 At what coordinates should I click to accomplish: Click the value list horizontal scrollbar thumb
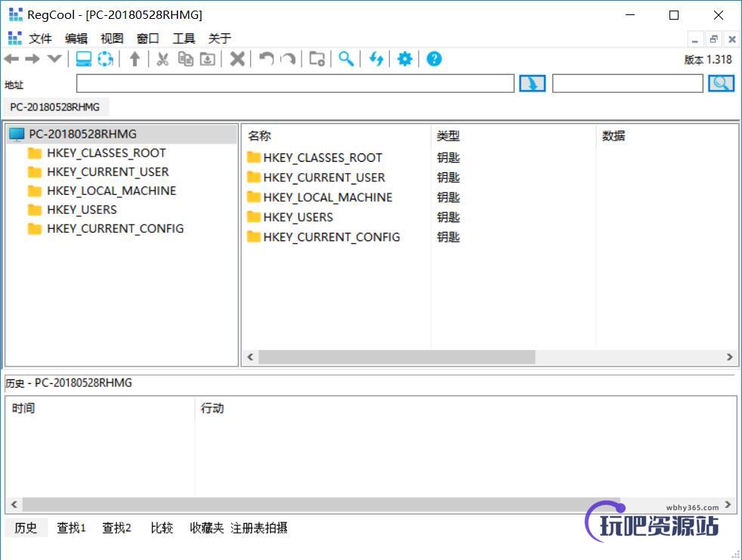[x=397, y=357]
